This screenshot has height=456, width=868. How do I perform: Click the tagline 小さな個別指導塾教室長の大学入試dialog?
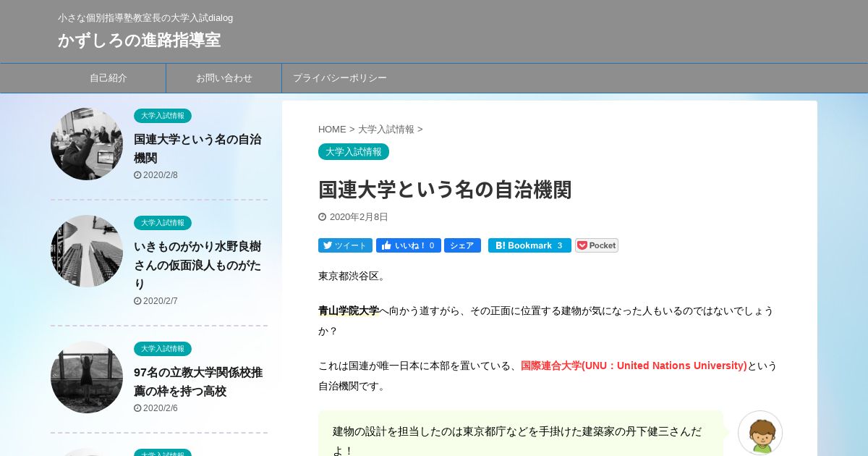pyautogui.click(x=145, y=17)
